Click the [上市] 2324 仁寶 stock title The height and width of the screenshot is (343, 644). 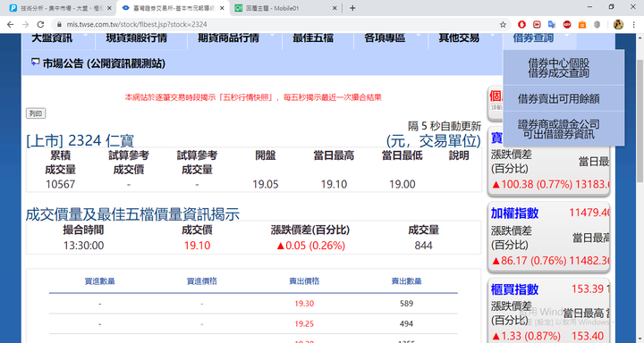80,141
